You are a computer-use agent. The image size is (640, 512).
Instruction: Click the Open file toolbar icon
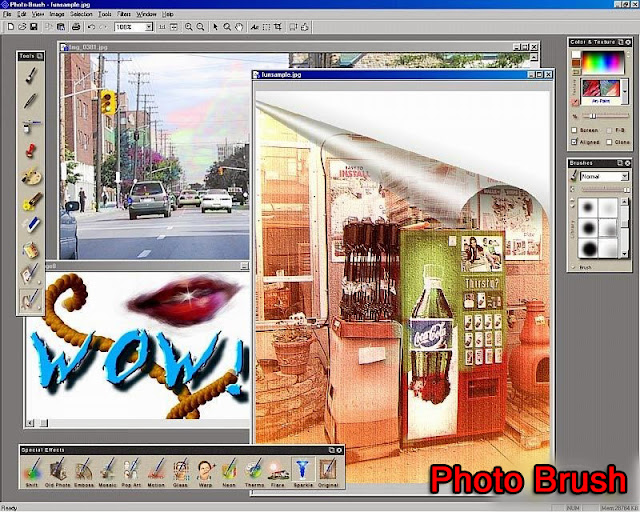pos(22,27)
